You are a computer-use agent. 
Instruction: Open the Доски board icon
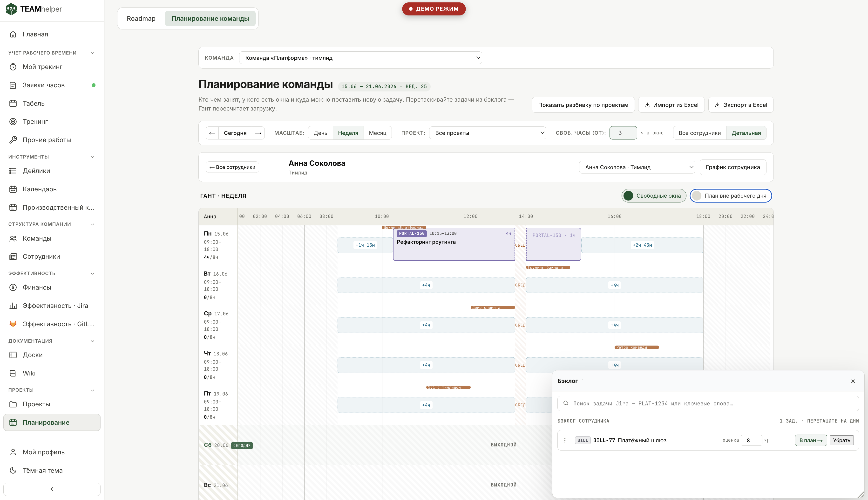tap(13, 355)
